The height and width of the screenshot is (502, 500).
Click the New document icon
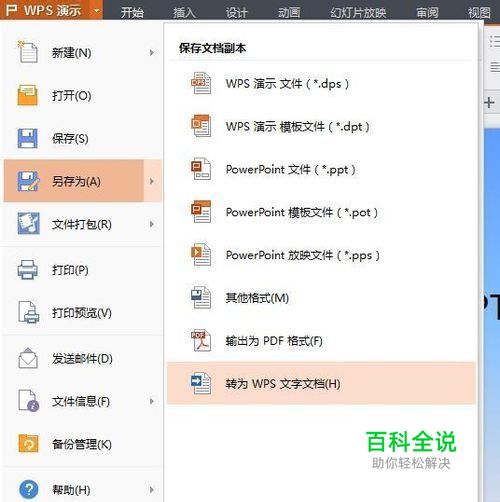pyautogui.click(x=28, y=52)
